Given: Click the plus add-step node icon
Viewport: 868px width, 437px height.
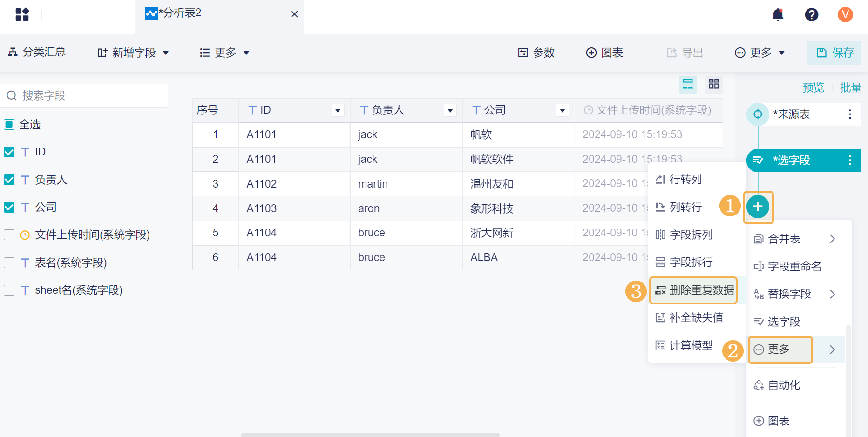Looking at the screenshot, I should tap(758, 207).
